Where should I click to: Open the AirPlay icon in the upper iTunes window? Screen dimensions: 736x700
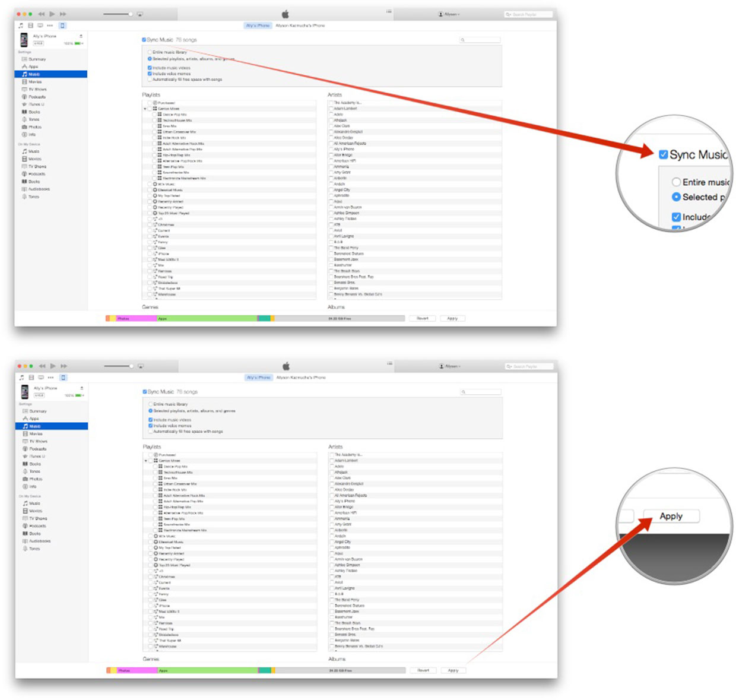pyautogui.click(x=140, y=14)
